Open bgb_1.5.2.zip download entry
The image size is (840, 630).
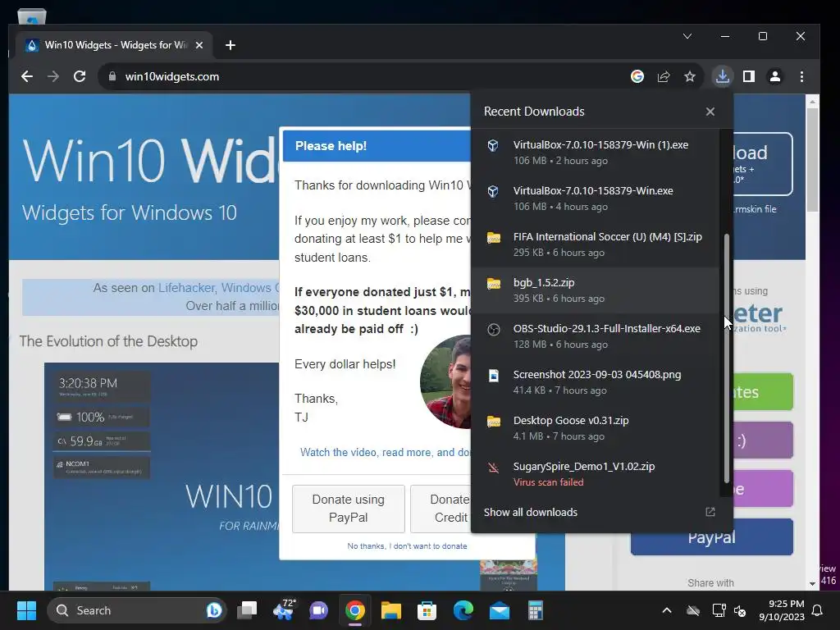click(596, 290)
